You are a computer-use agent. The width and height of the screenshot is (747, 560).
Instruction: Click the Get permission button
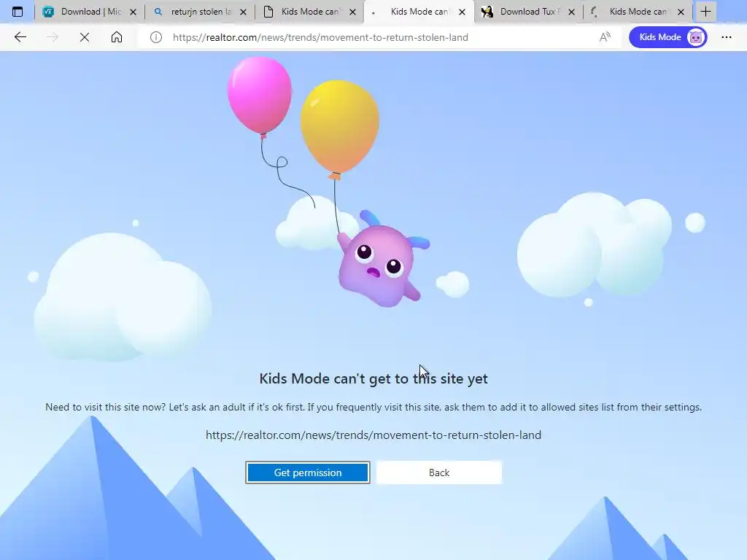308,472
